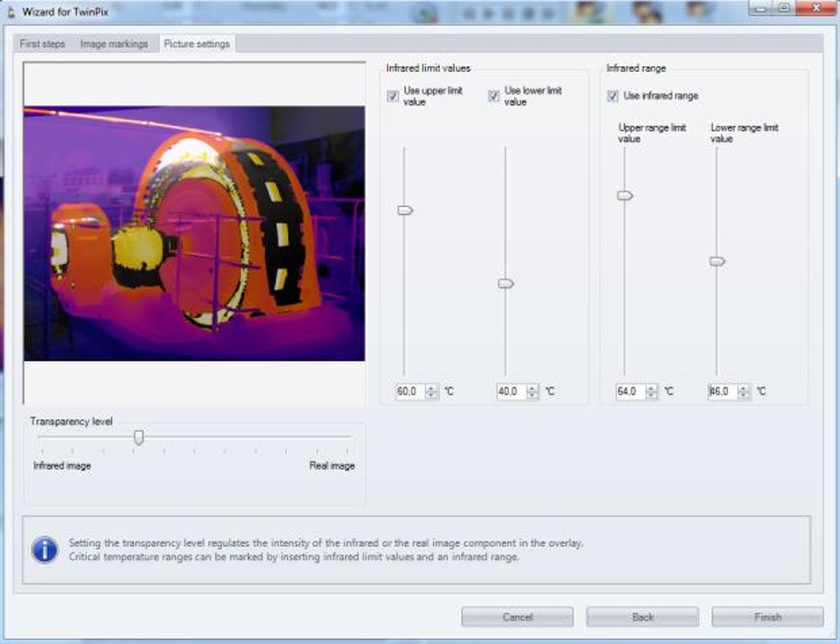The image size is (840, 644).
Task: Click the upper limit 60,0 temperature field
Action: tap(408, 392)
